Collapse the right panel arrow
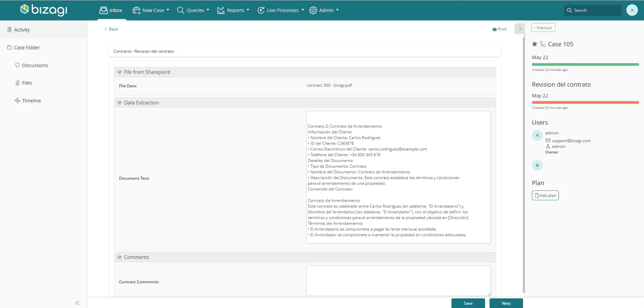 point(520,29)
